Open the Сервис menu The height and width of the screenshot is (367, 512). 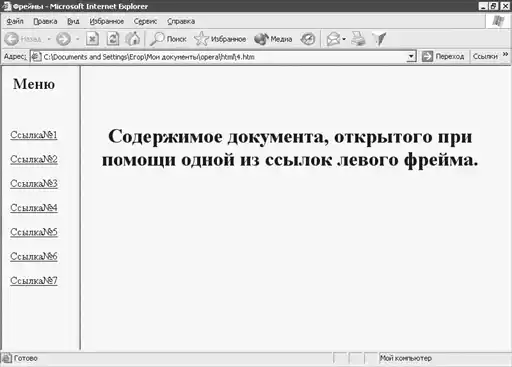click(x=145, y=21)
